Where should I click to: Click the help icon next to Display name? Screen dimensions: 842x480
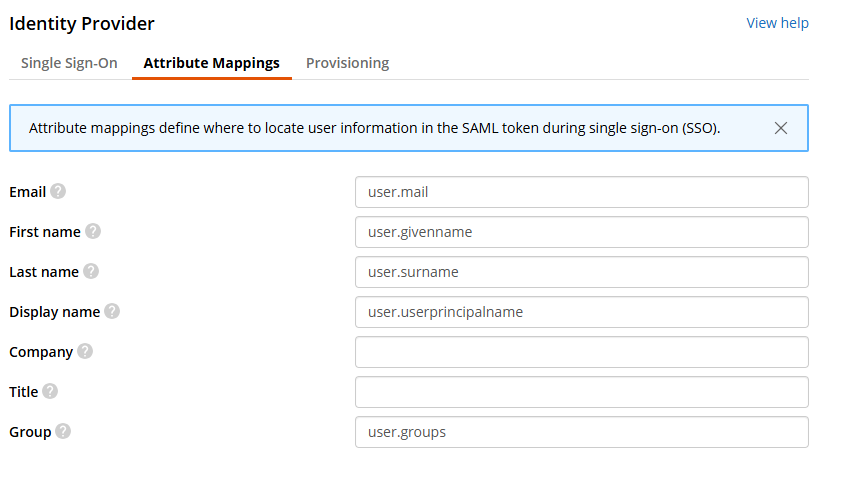pos(112,311)
